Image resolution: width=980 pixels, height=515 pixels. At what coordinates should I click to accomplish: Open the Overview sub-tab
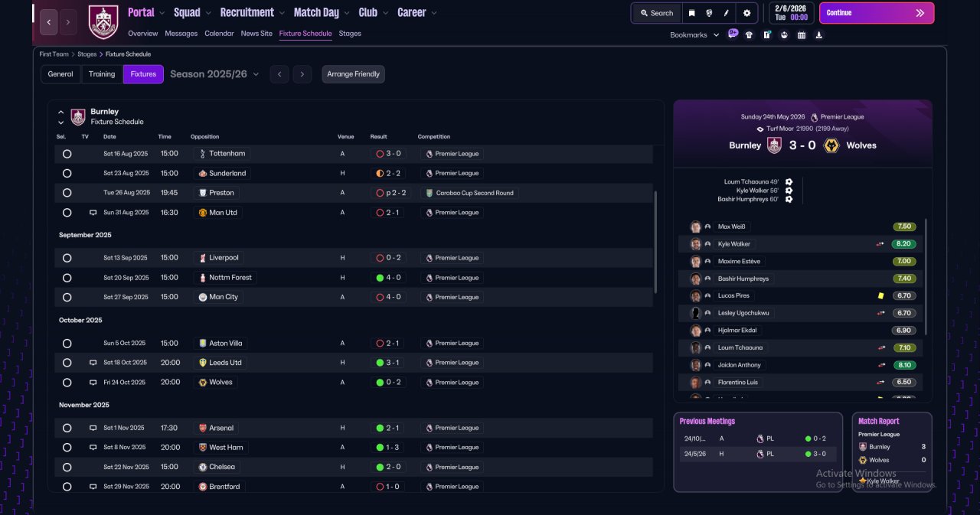point(142,34)
